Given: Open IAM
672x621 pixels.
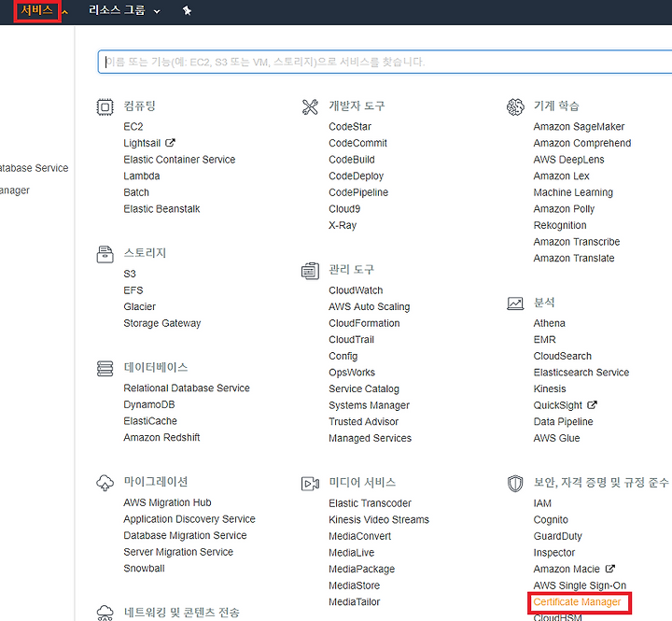Looking at the screenshot, I should (542, 503).
